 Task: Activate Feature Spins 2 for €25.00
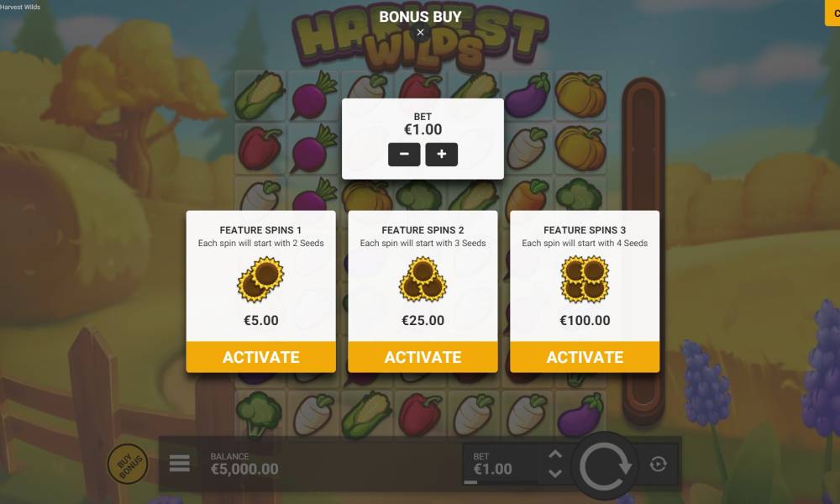423,357
